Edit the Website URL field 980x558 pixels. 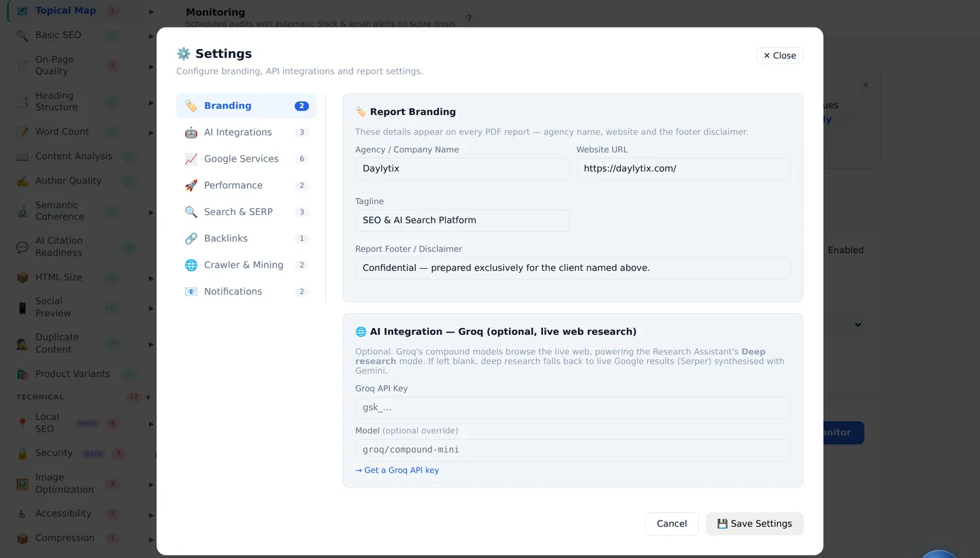coord(683,169)
